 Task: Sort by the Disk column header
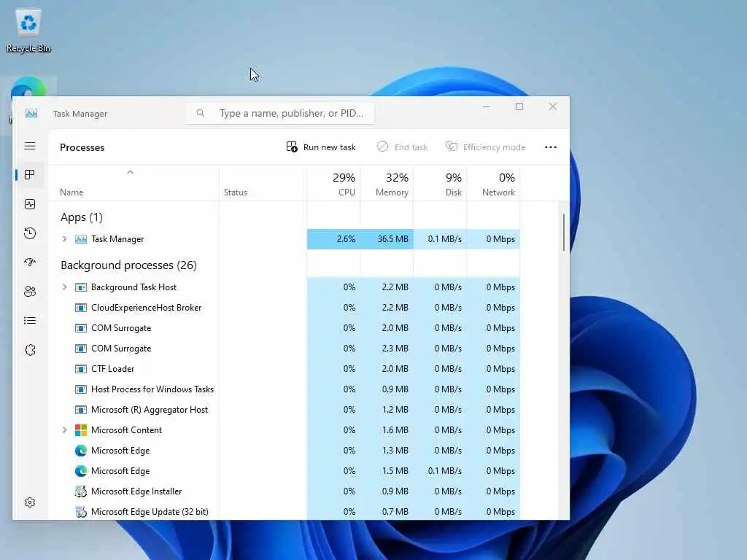click(440, 184)
